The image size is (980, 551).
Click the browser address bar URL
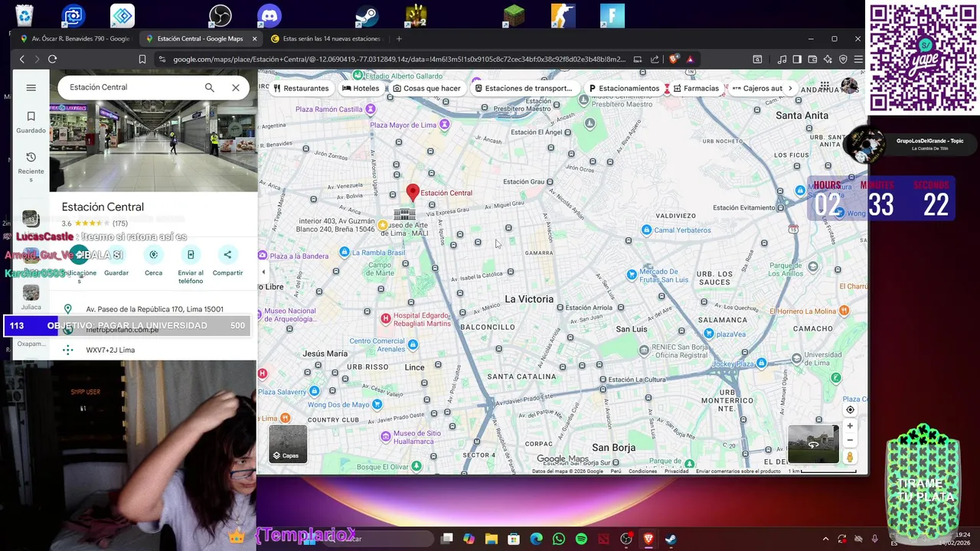[399, 59]
